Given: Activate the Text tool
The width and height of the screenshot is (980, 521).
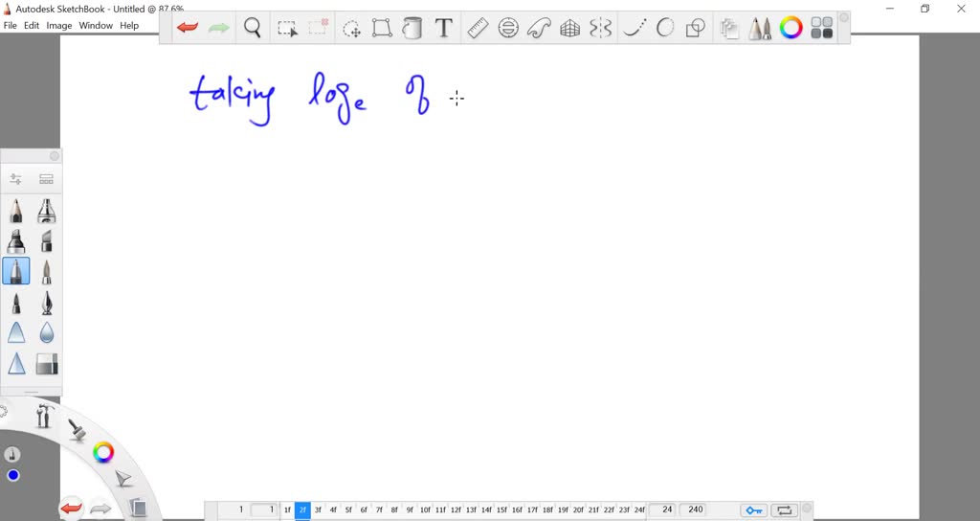Looking at the screenshot, I should click(444, 28).
